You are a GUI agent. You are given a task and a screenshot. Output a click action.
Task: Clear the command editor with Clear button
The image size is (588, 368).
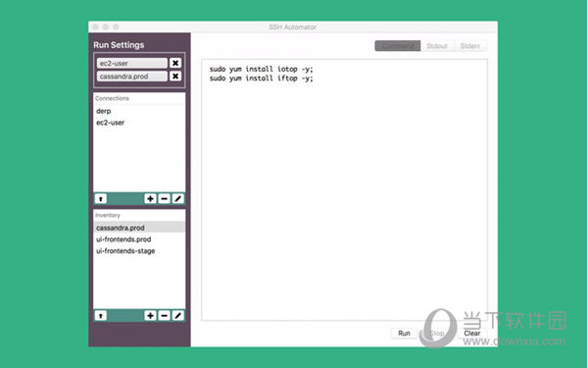click(x=472, y=333)
